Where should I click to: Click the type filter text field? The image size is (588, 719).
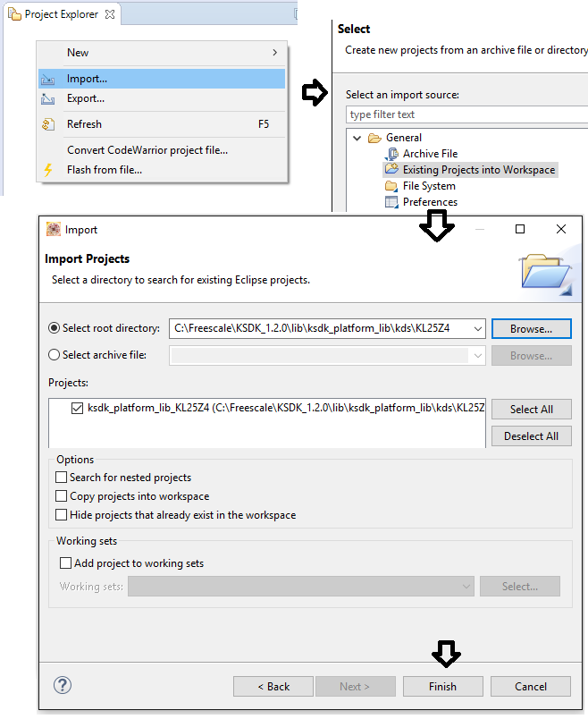[466, 114]
